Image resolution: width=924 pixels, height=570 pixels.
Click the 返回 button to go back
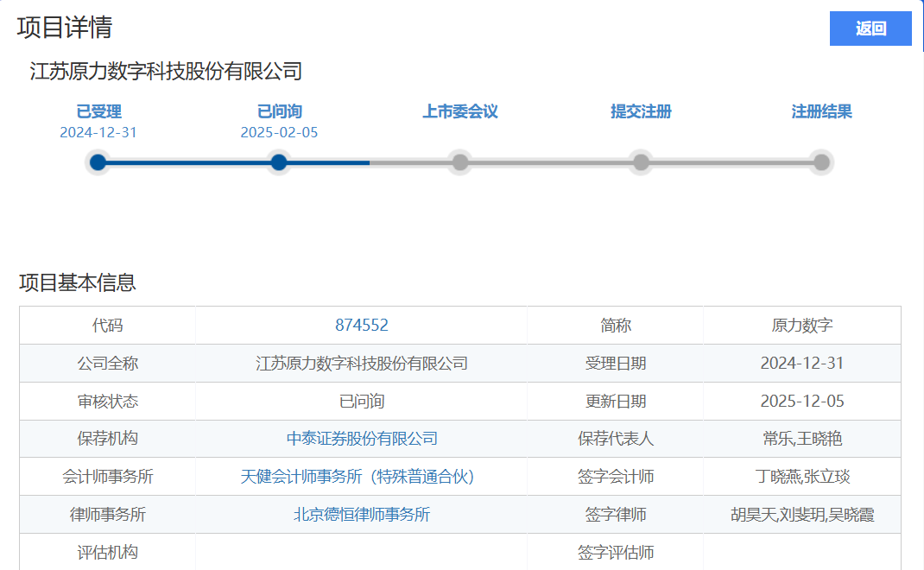[x=870, y=28]
